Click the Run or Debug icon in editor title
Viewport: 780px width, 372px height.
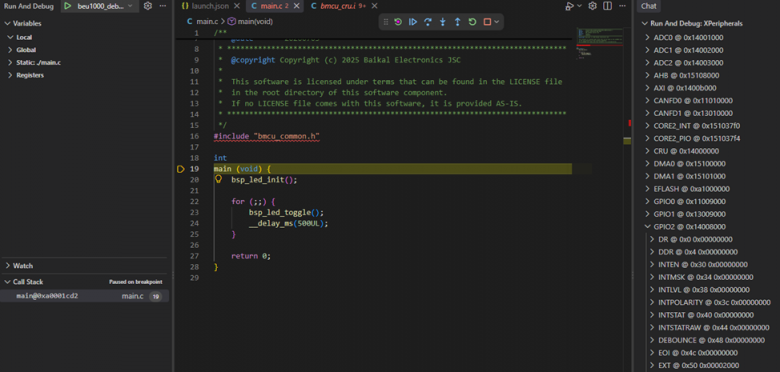(x=570, y=6)
